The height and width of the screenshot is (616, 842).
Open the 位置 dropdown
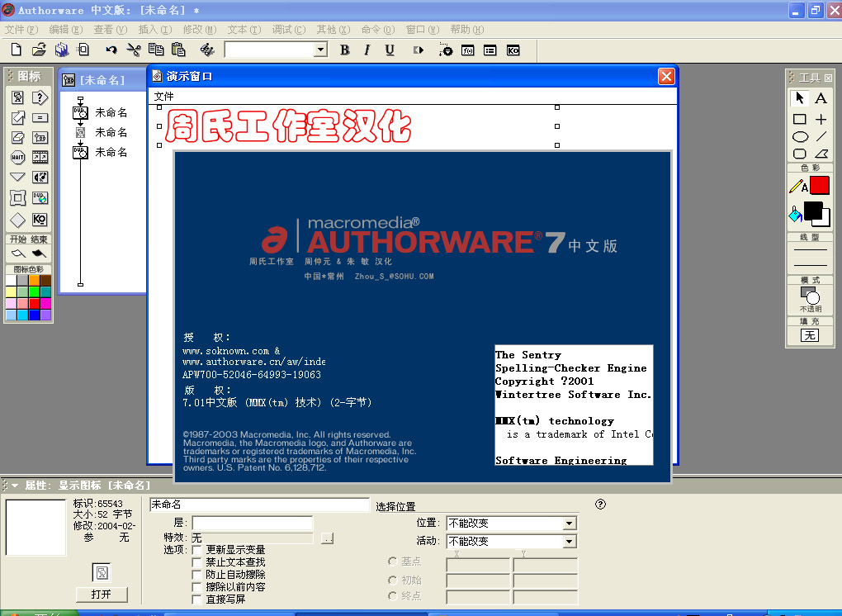pos(512,523)
